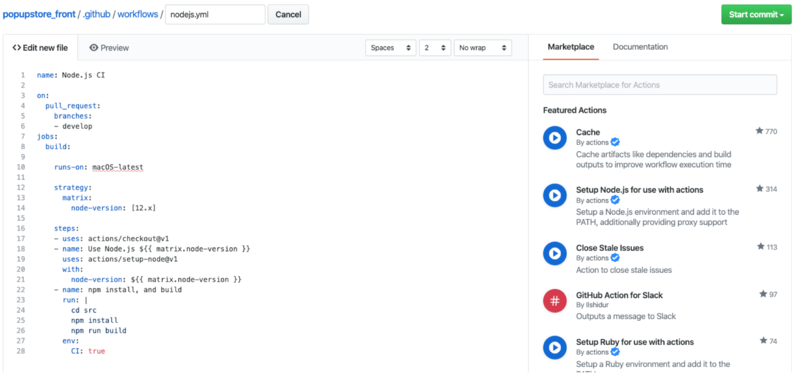Click verified badge under Close Stale Issues
Image resolution: width=800 pixels, height=379 pixels.
615,258
